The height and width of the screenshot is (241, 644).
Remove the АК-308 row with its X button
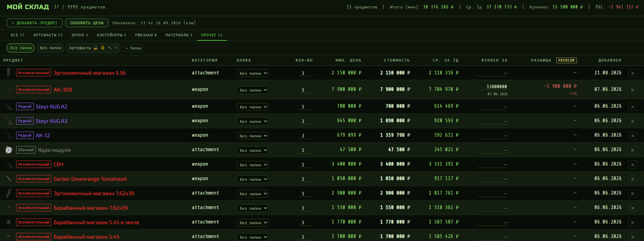click(633, 90)
